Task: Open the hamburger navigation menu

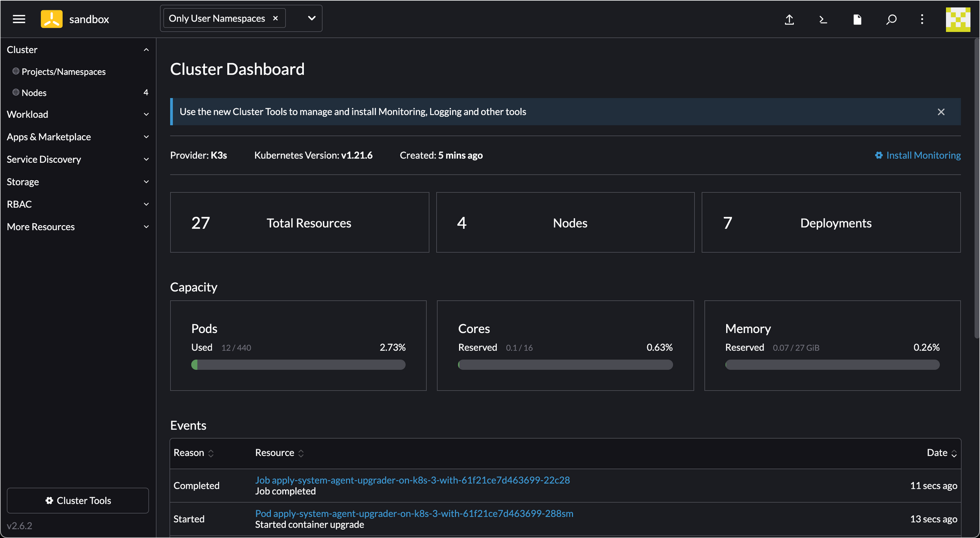Action: [x=19, y=19]
